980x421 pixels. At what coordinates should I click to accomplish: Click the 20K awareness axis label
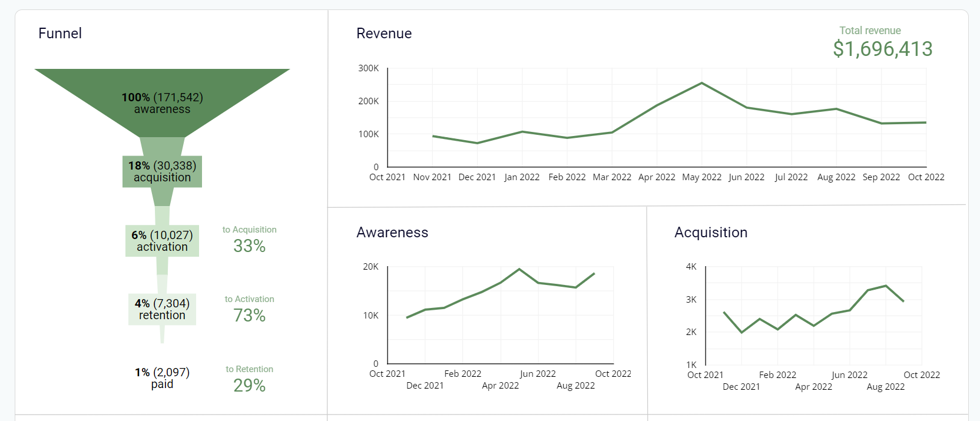370,267
